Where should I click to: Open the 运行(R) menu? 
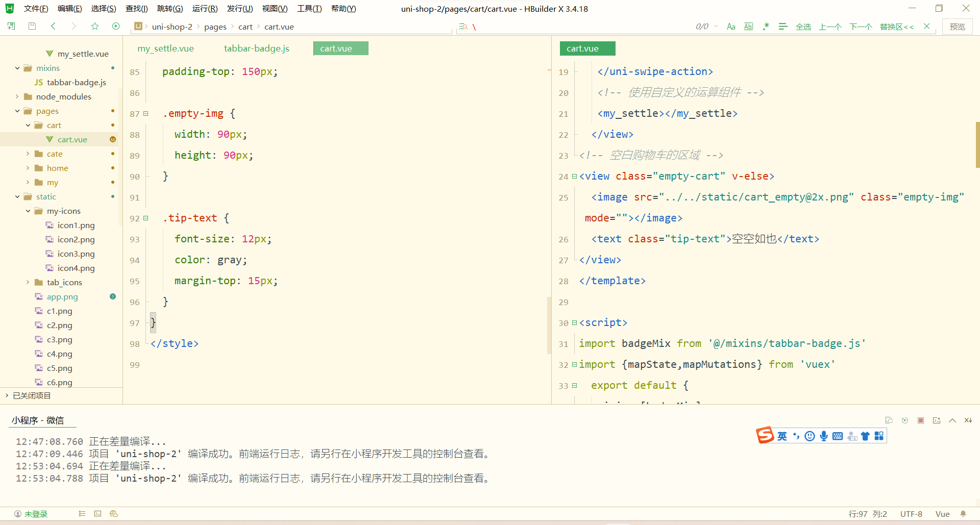click(205, 9)
